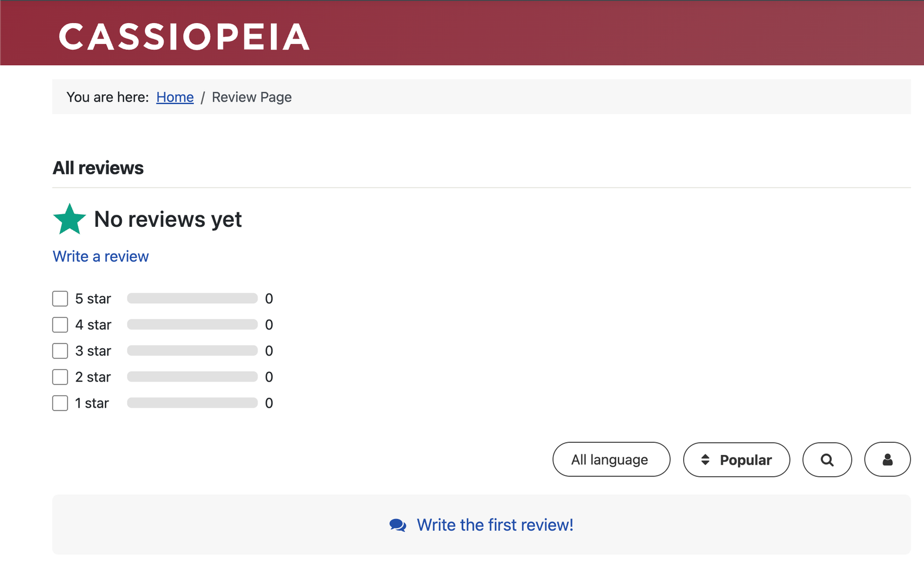Click the green star rating icon
Image resolution: width=924 pixels, height=586 pixels.
pos(69,219)
